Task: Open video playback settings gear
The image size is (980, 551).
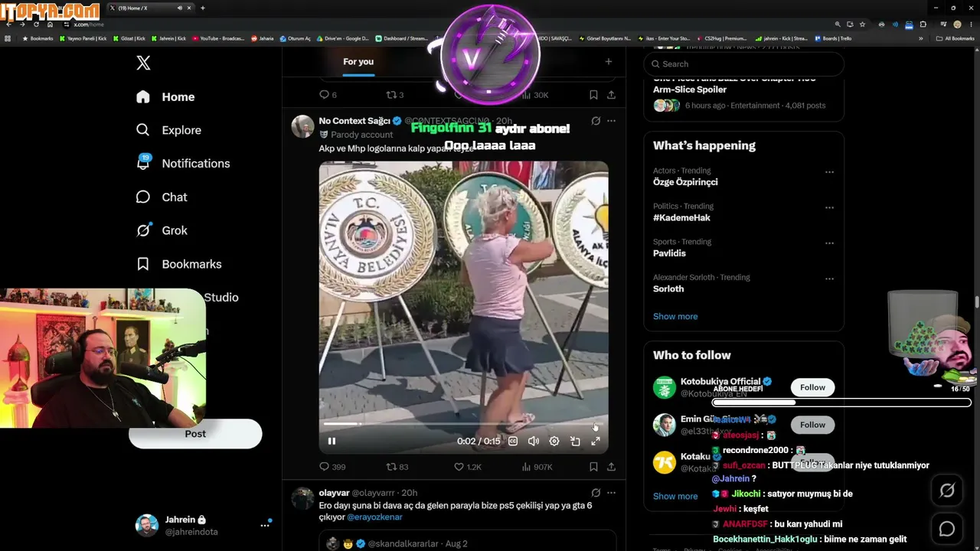Action: [554, 441]
